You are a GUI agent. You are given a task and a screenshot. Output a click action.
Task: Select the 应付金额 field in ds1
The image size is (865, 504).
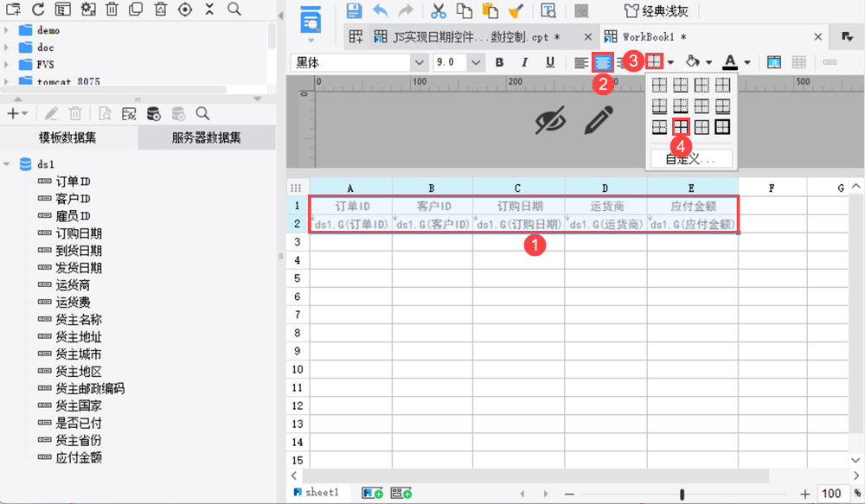(x=79, y=457)
